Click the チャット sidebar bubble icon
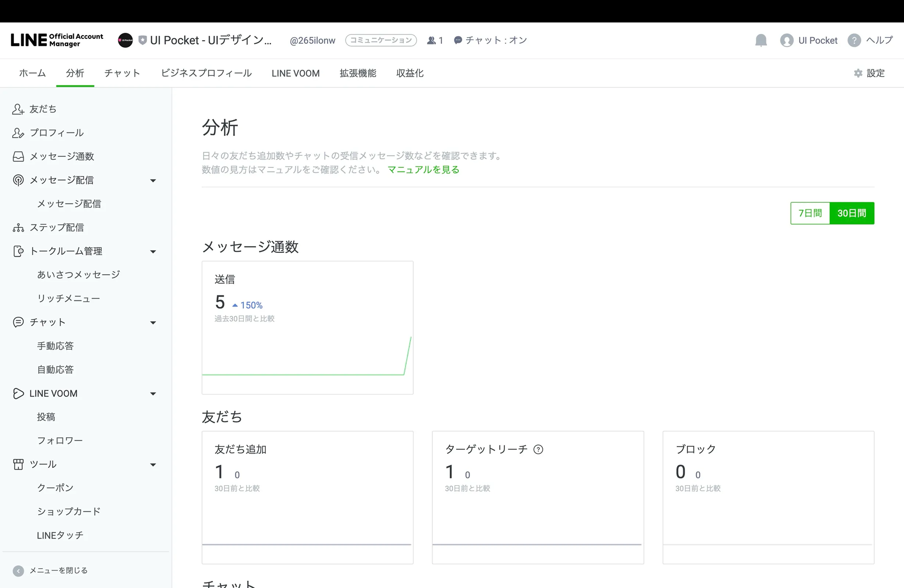The image size is (904, 588). point(18,322)
